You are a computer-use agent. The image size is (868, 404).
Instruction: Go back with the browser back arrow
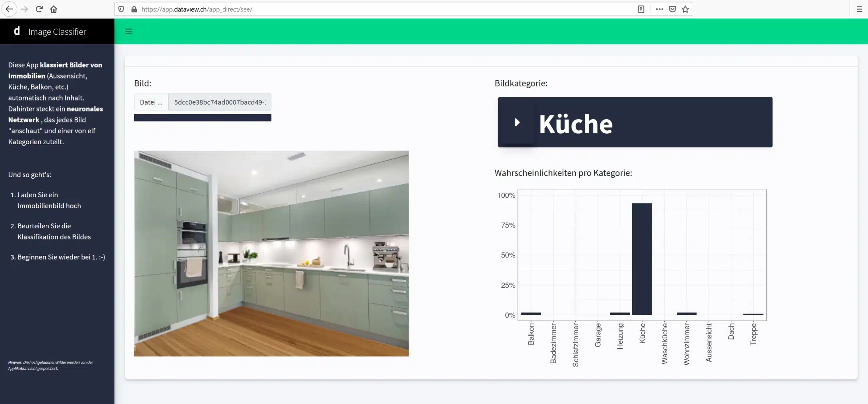coord(9,9)
